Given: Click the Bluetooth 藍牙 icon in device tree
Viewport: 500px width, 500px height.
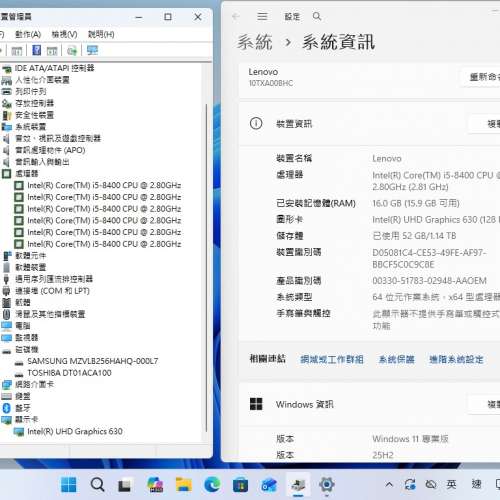Looking at the screenshot, I should pyautogui.click(x=7, y=408).
